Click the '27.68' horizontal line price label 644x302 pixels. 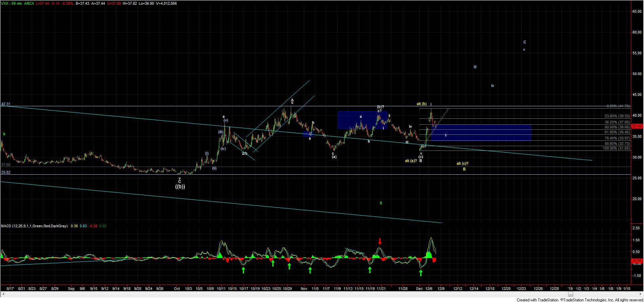click(6, 165)
